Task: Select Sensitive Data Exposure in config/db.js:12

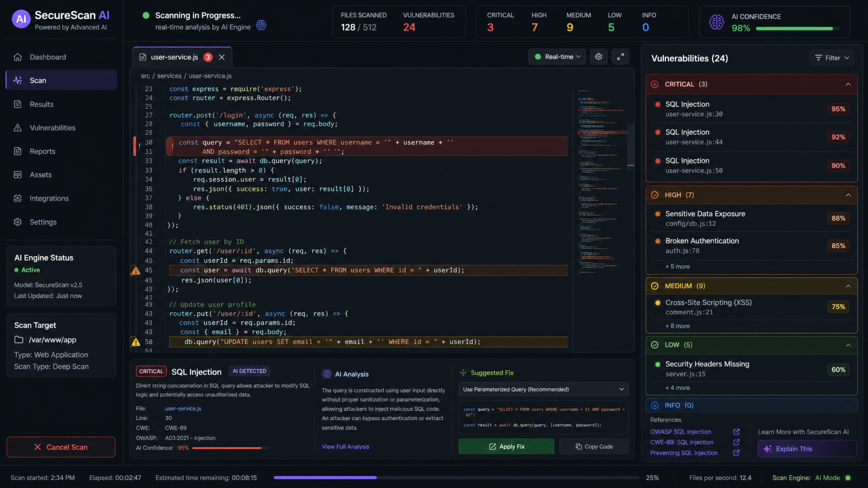Action: (x=751, y=218)
